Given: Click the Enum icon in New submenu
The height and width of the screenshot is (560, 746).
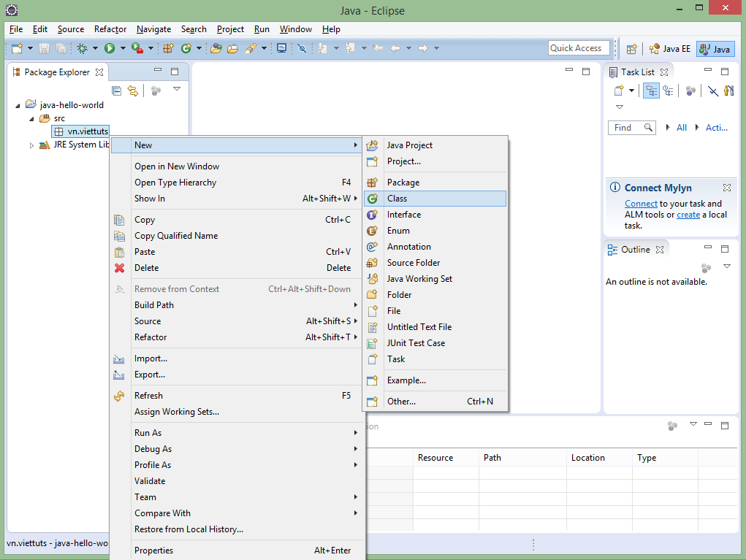Looking at the screenshot, I should click(x=373, y=231).
